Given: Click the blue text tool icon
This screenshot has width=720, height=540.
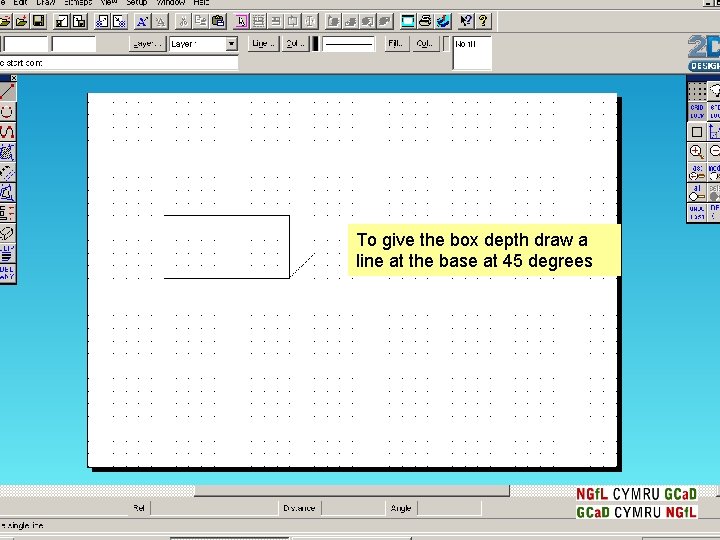Looking at the screenshot, I should (x=142, y=21).
